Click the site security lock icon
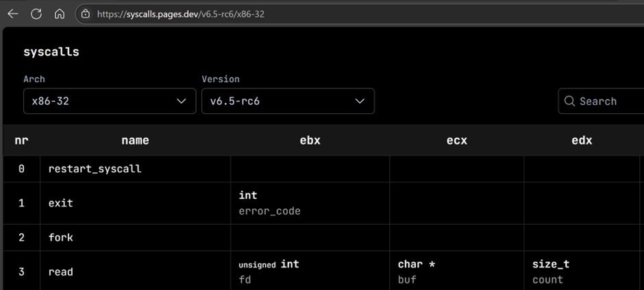Screen dimensions: 644x290 [86, 14]
